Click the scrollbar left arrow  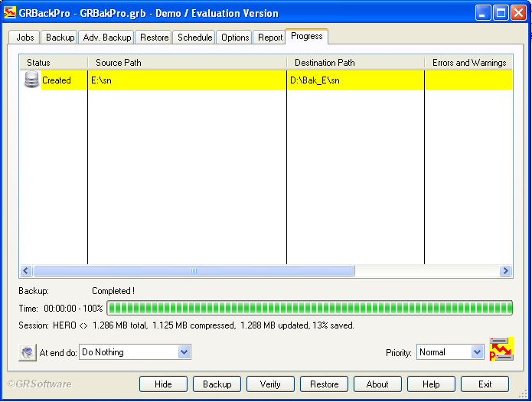26,270
